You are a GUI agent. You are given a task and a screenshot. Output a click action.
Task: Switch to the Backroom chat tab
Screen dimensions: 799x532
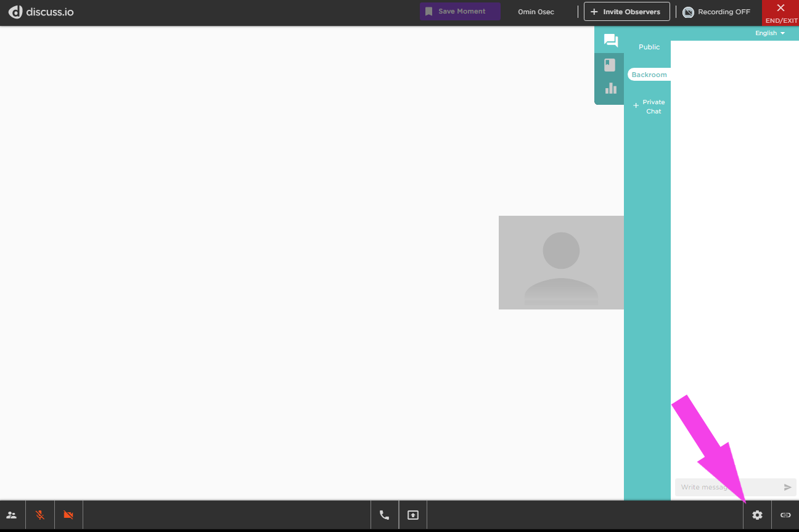(649, 74)
